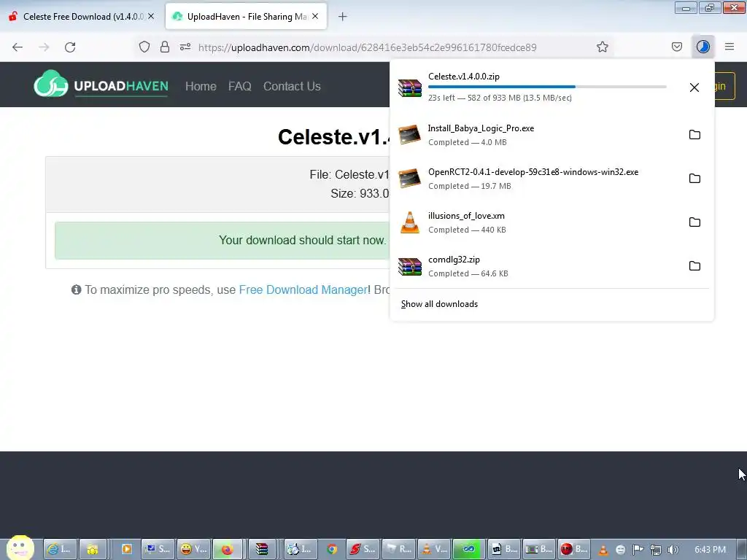This screenshot has width=747, height=560.
Task: Open the tracking protection shield icon
Action: (x=144, y=47)
